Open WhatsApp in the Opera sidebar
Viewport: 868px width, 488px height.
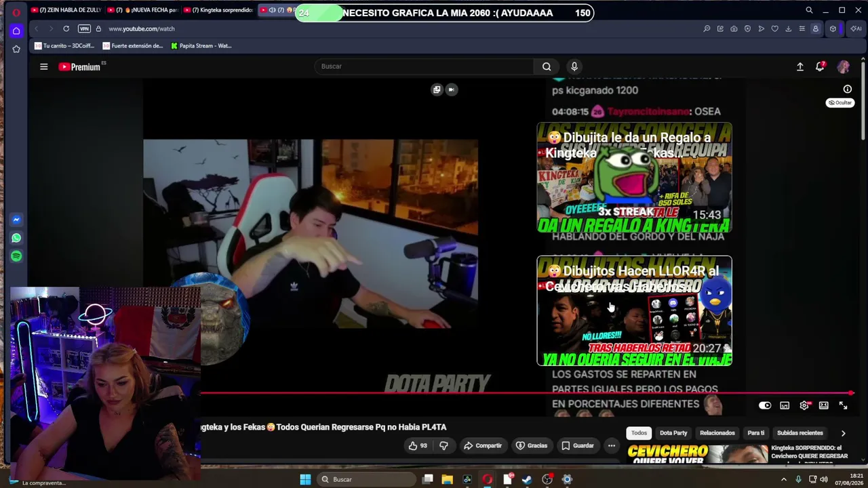click(16, 238)
